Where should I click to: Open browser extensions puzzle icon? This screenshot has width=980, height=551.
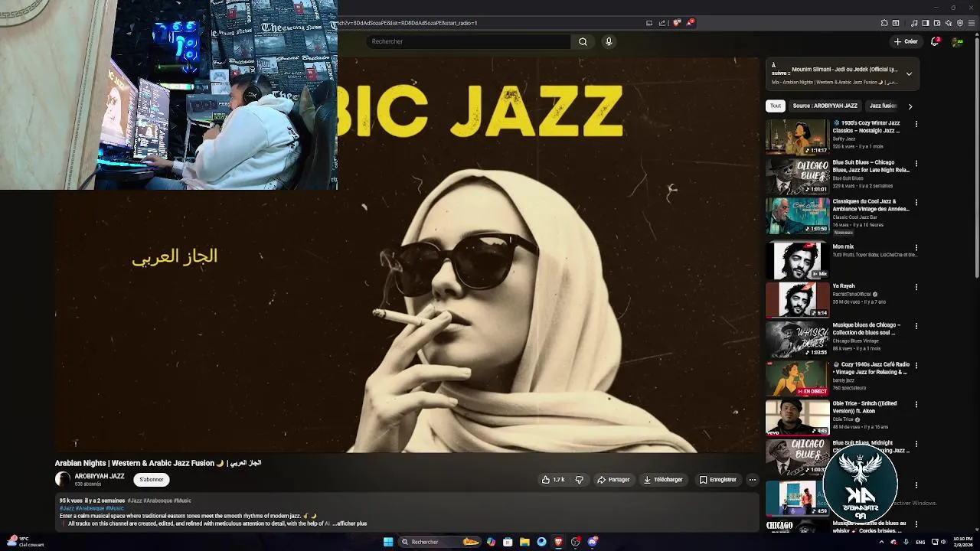point(884,23)
